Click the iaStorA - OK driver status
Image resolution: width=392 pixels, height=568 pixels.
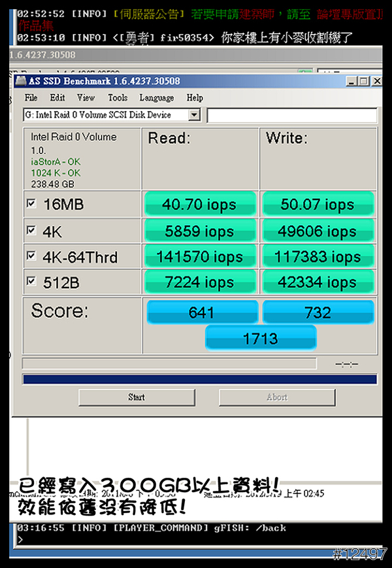(56, 161)
